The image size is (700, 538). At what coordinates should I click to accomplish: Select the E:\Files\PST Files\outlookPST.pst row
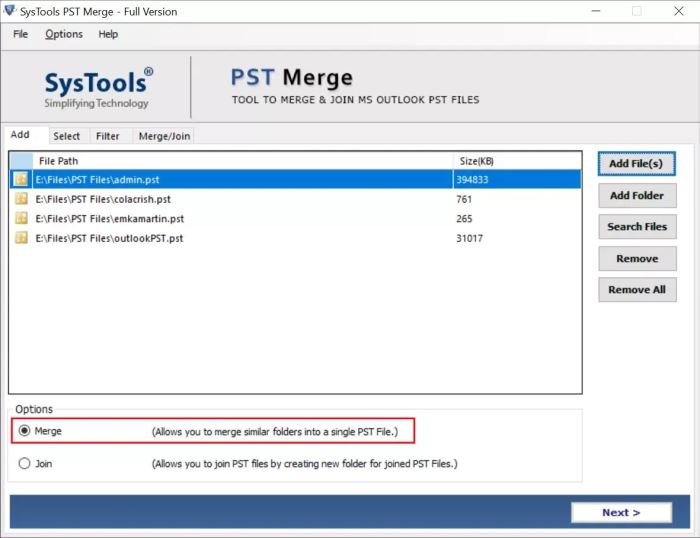tap(296, 238)
